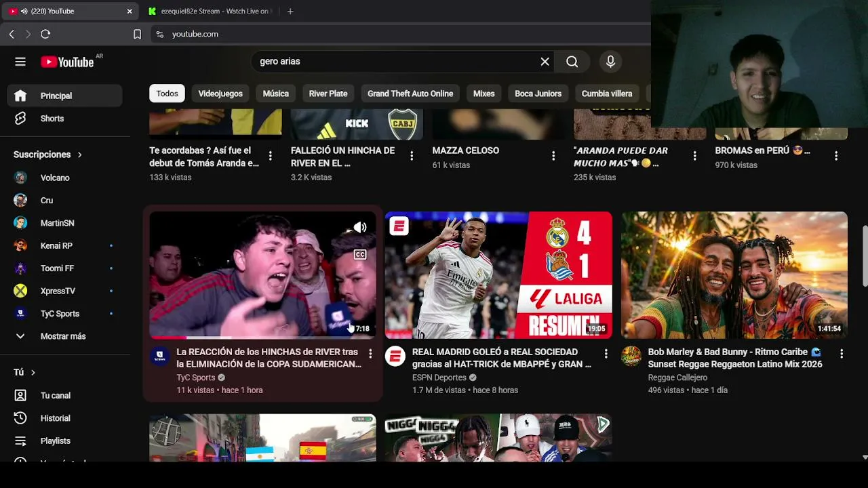868x488 pixels.
Task: Focus the youtube.com address bar
Action: (400, 34)
